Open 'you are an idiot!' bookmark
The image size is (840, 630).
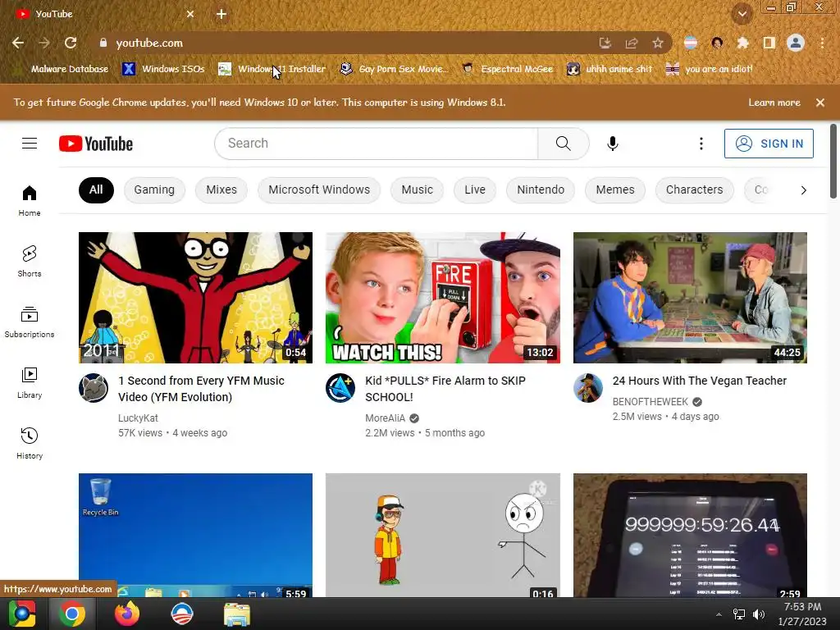(709, 69)
